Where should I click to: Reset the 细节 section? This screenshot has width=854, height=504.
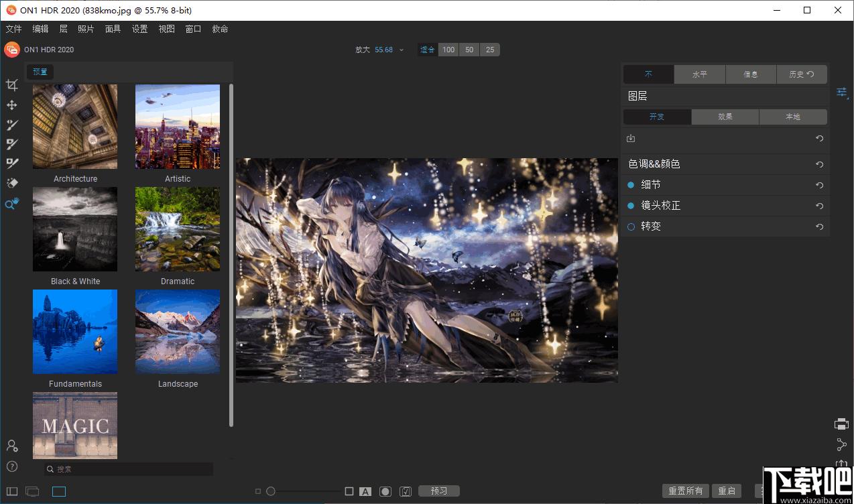coord(819,185)
